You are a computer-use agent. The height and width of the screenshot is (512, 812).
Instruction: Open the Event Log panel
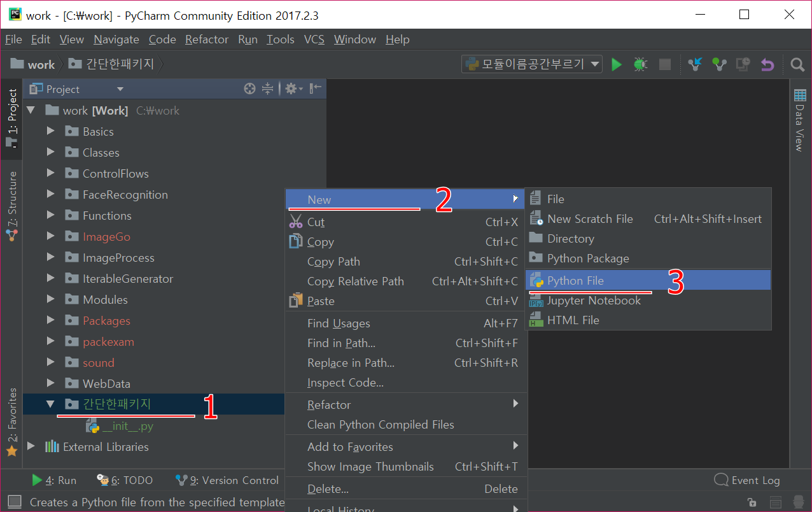click(747, 480)
